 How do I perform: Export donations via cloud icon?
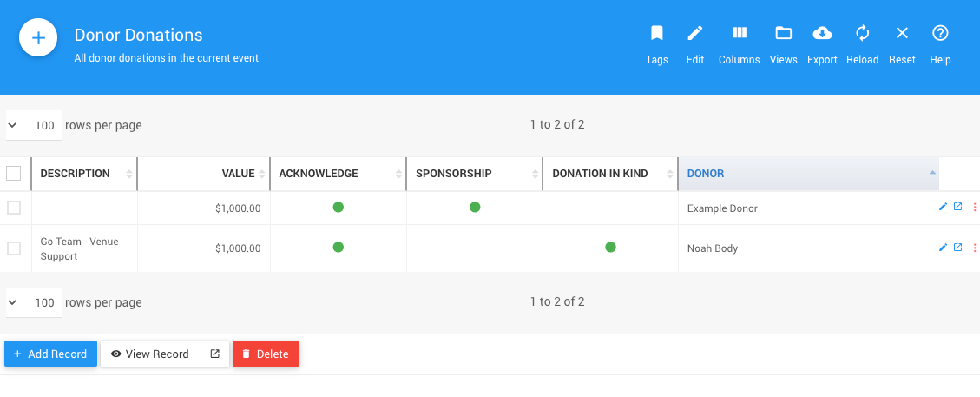[821, 34]
